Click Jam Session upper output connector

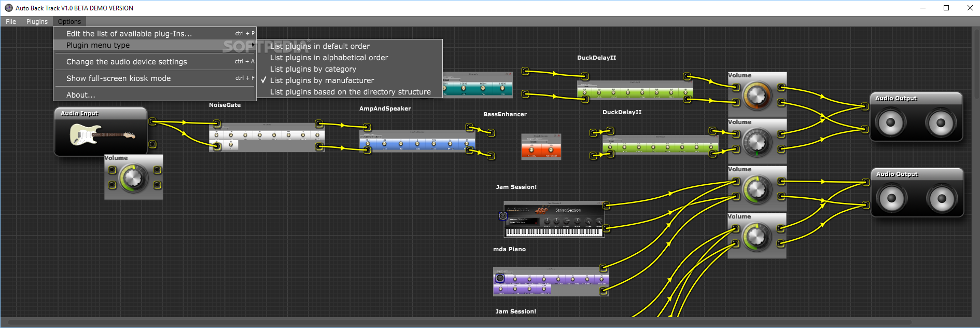click(x=606, y=206)
